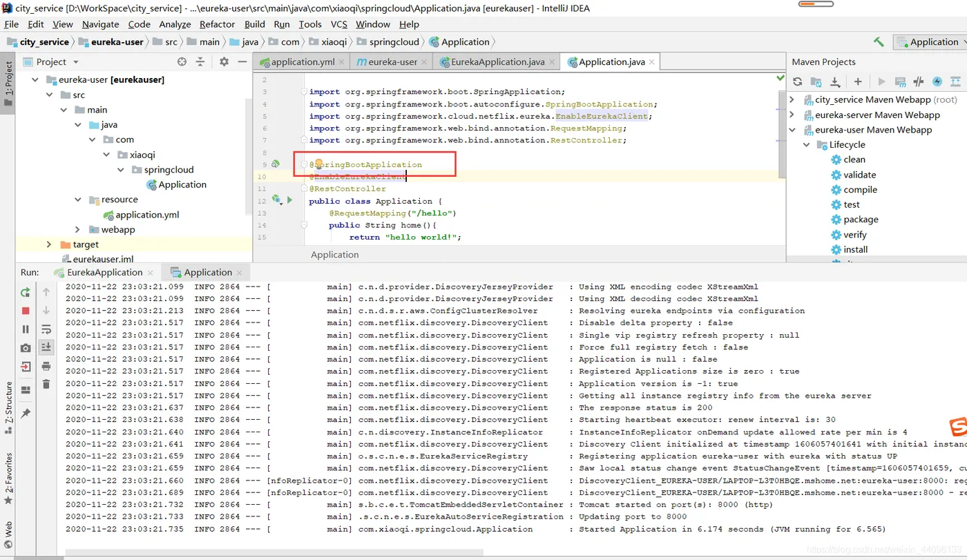Collapse all in Project panel toolbar
The height and width of the screenshot is (560, 967).
tap(200, 61)
